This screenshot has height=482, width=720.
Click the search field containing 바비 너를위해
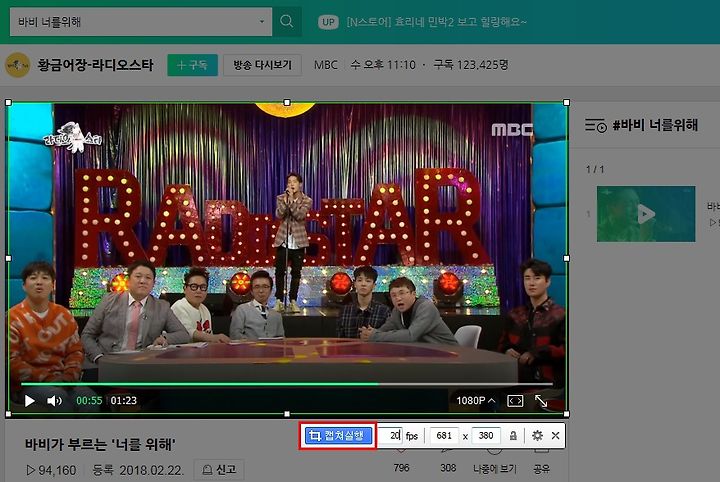tap(141, 22)
